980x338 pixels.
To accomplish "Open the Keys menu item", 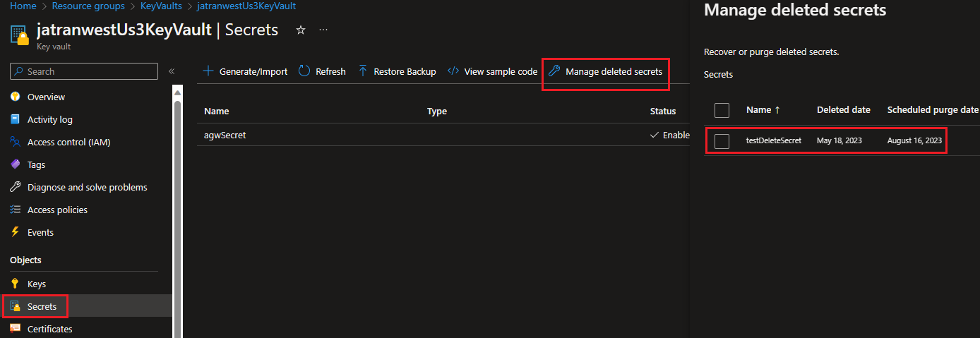I will pyautogui.click(x=37, y=284).
